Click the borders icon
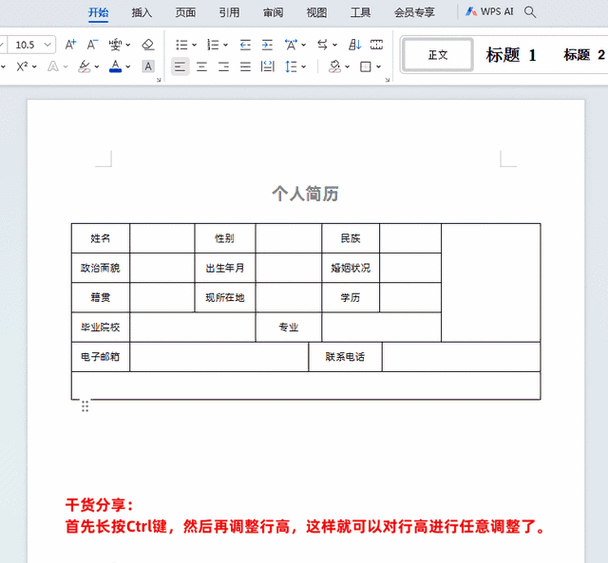 pyautogui.click(x=365, y=67)
